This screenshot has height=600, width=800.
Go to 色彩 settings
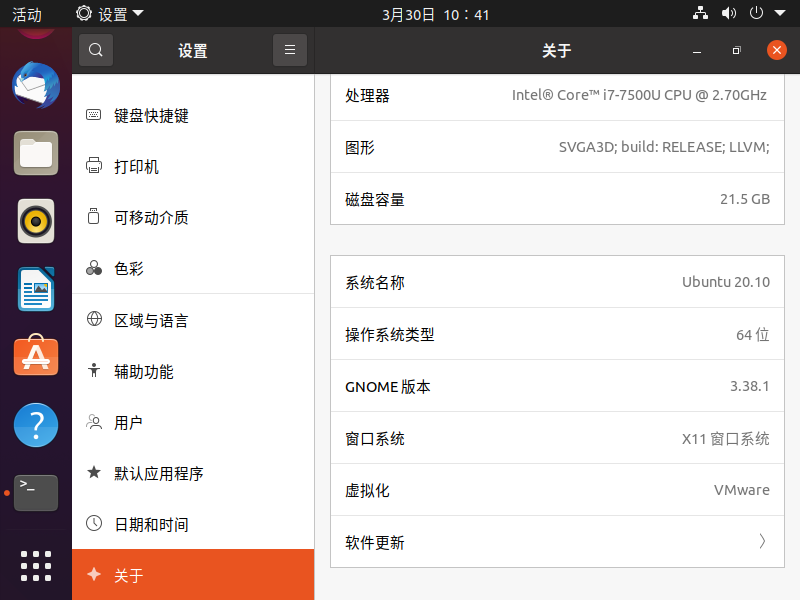point(193,268)
